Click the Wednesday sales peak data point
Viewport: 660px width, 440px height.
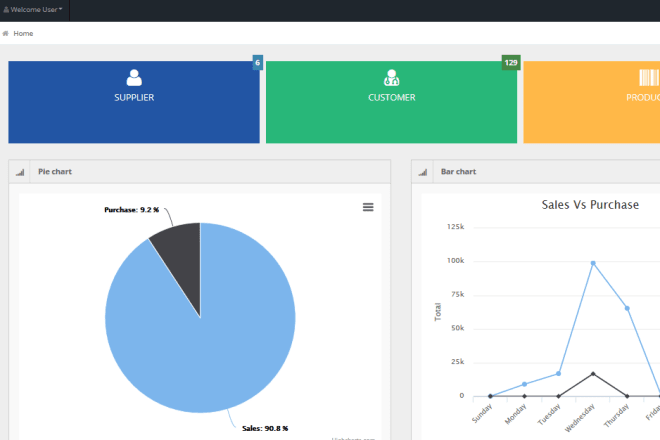tap(593, 263)
